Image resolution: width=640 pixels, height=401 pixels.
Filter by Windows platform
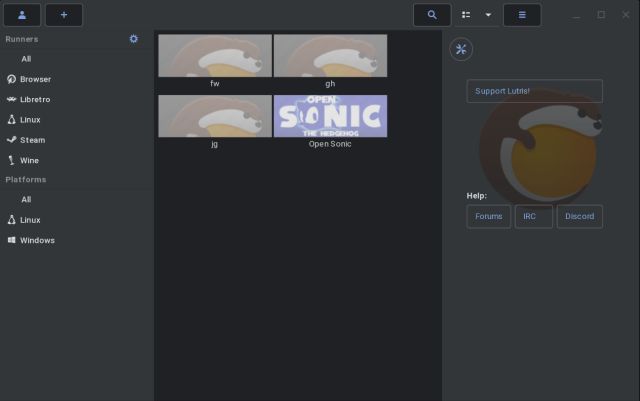(37, 240)
